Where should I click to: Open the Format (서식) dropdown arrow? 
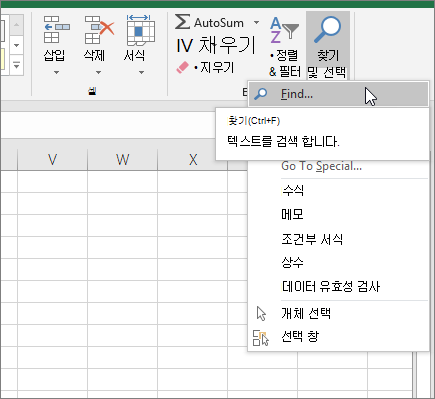pos(141,72)
